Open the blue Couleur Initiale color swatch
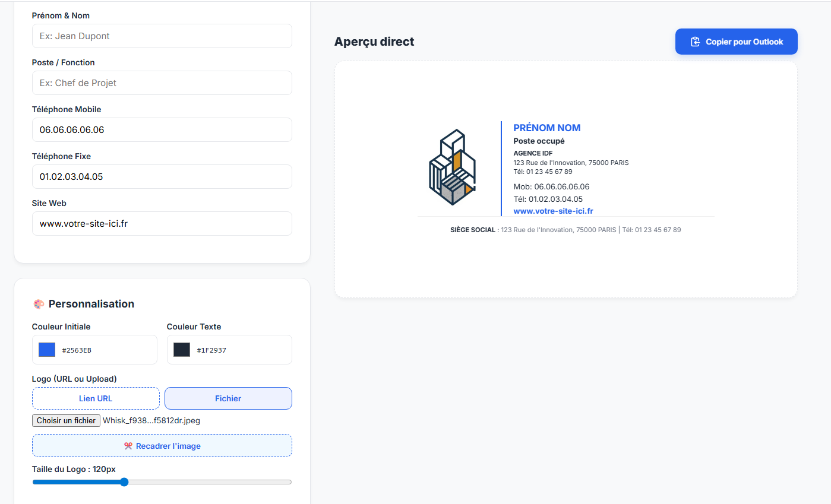 (47, 350)
